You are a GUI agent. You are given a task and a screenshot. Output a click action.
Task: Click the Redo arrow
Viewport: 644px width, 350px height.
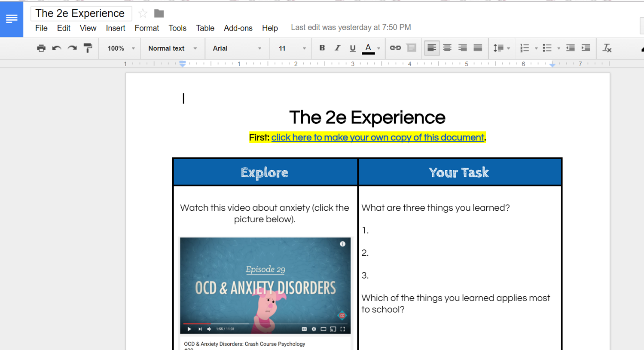[x=72, y=48]
